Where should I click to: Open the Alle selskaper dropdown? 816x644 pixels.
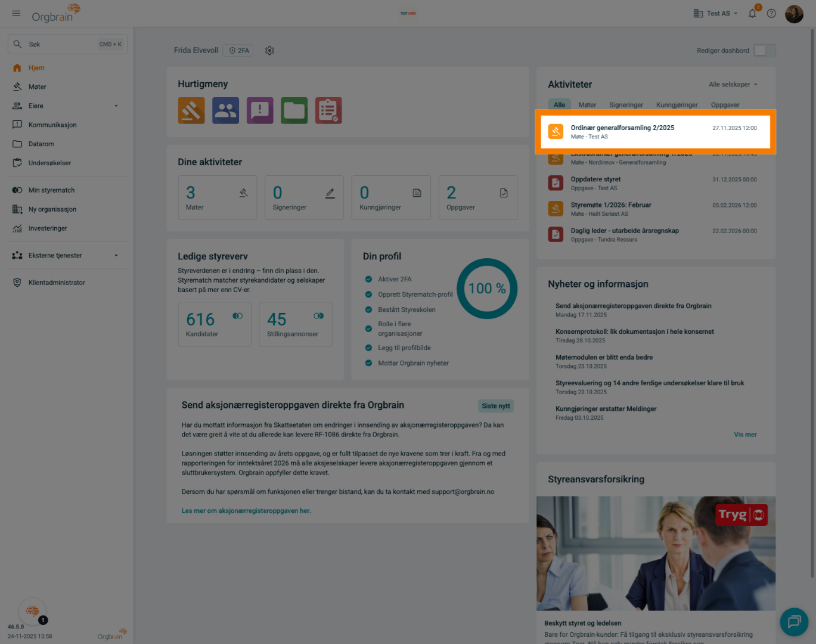[x=733, y=85]
